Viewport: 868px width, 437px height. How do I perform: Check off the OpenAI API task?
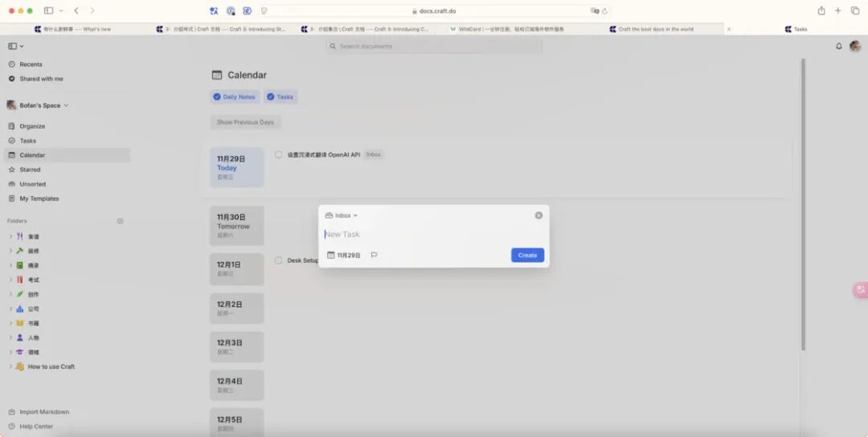click(x=278, y=155)
